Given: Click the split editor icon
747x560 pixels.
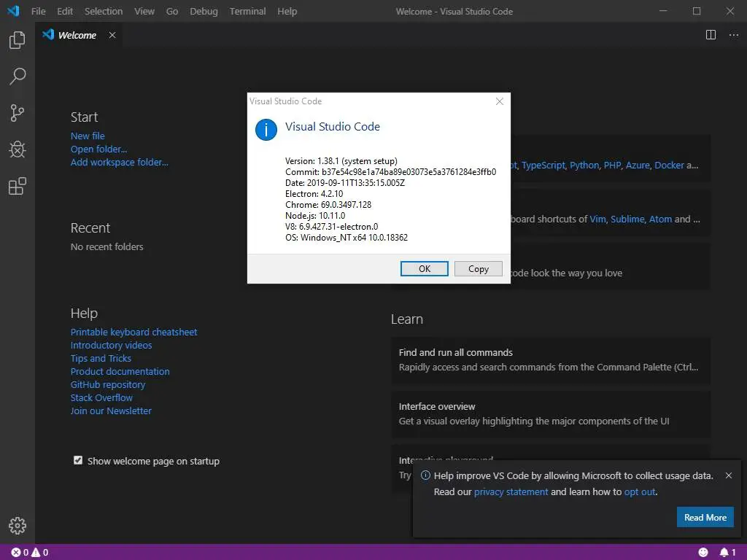Looking at the screenshot, I should pyautogui.click(x=711, y=35).
